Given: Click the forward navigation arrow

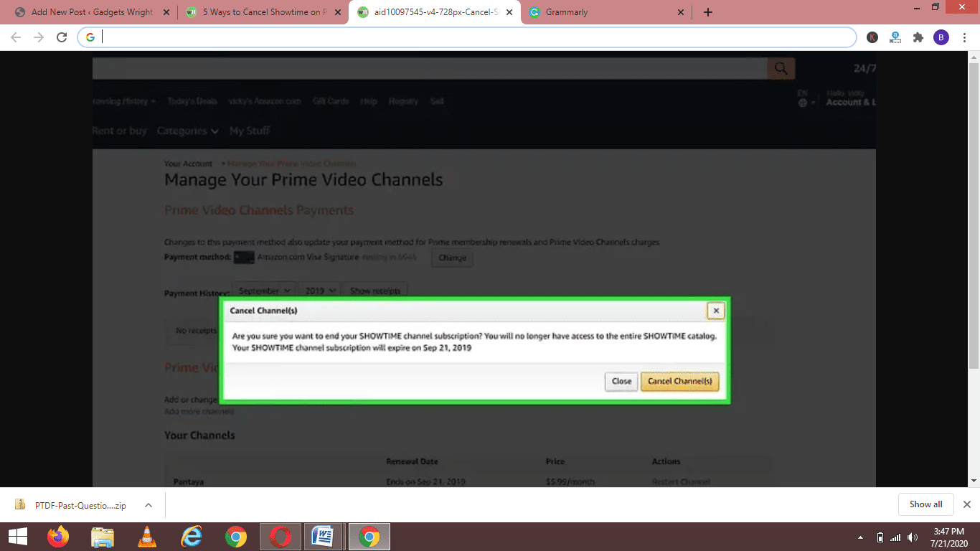Looking at the screenshot, I should (39, 37).
